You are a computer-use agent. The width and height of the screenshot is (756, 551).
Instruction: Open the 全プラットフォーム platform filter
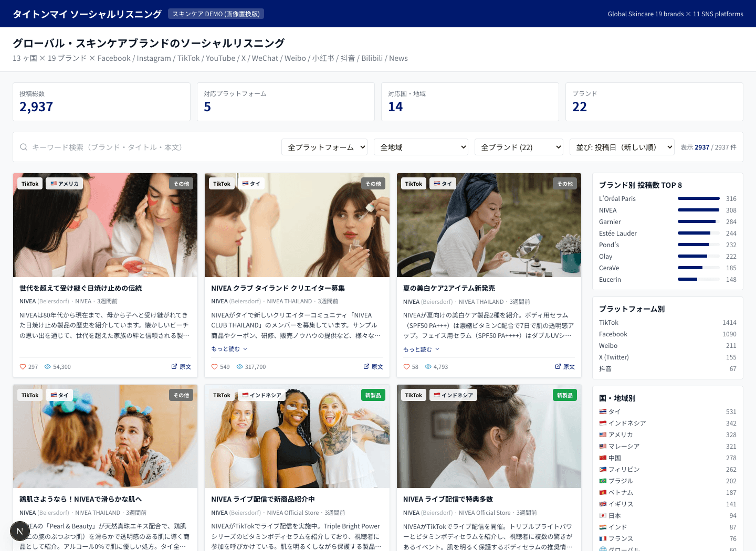(324, 147)
